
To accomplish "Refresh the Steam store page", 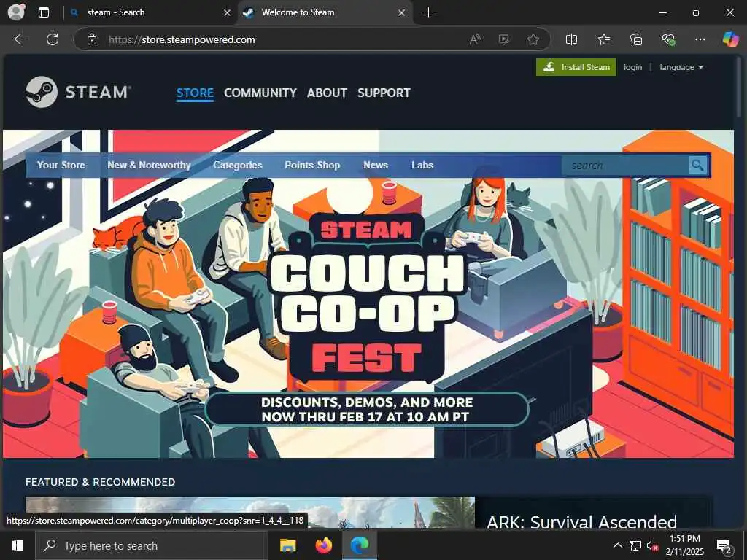I will pyautogui.click(x=53, y=39).
